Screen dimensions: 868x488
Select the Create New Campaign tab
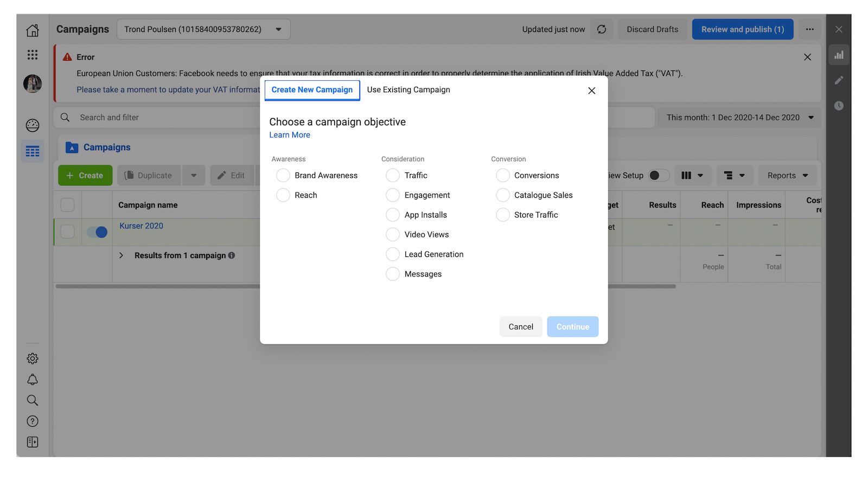pyautogui.click(x=312, y=90)
